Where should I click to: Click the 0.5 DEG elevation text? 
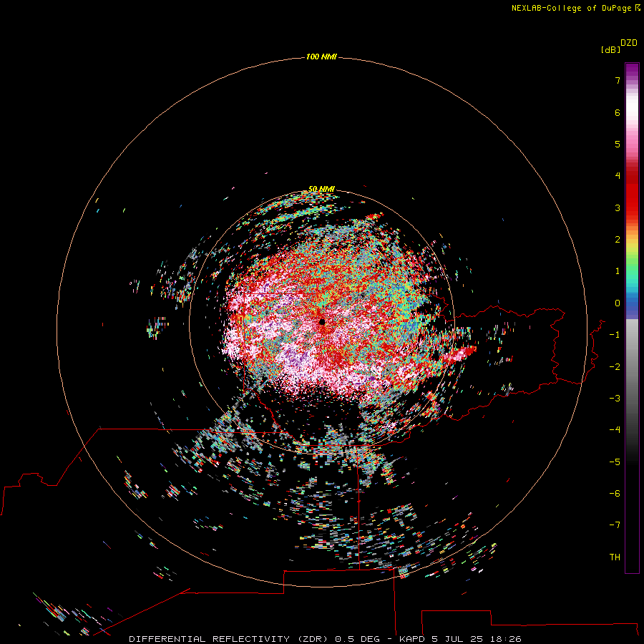point(358,639)
